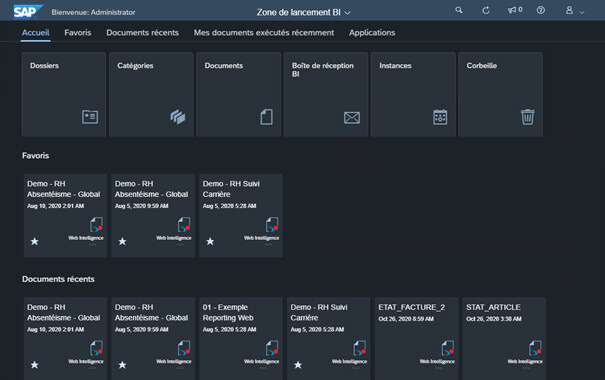Click the Favoris section heading

[35, 155]
